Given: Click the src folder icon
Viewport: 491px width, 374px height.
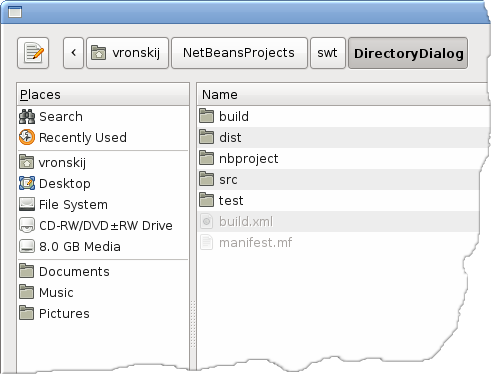Looking at the screenshot, I should (207, 179).
